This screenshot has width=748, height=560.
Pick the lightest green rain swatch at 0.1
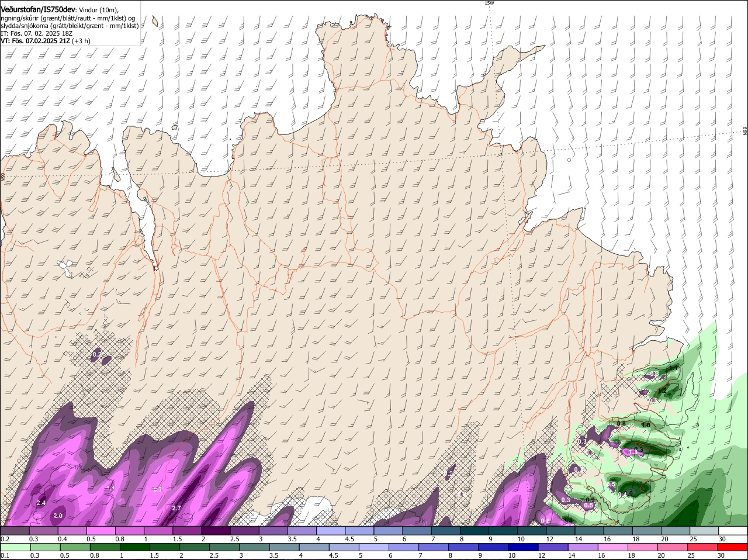tap(15, 547)
